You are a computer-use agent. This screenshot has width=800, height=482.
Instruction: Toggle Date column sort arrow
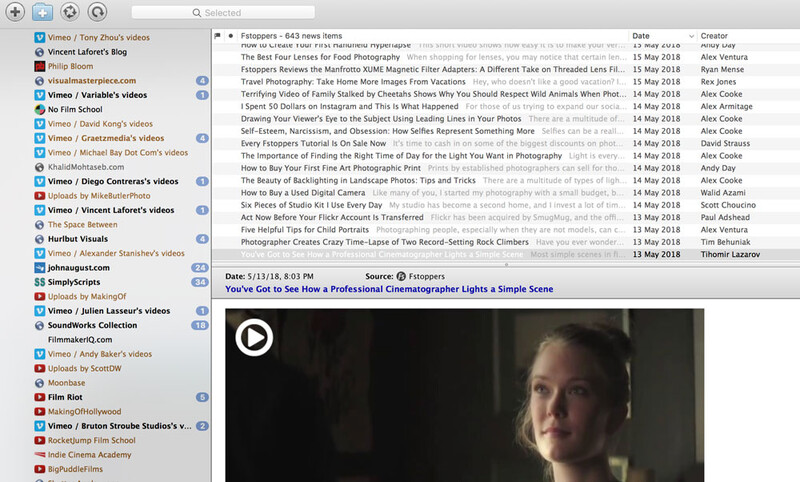[x=691, y=36]
